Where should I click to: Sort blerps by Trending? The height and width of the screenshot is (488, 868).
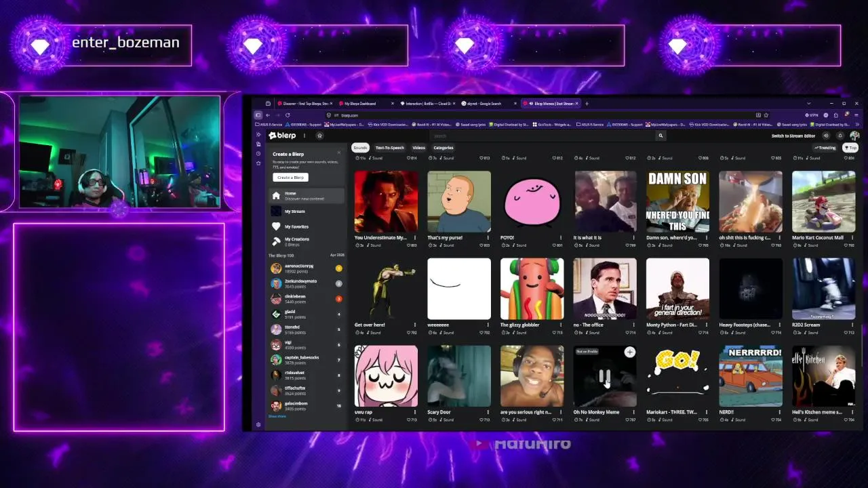click(x=825, y=148)
